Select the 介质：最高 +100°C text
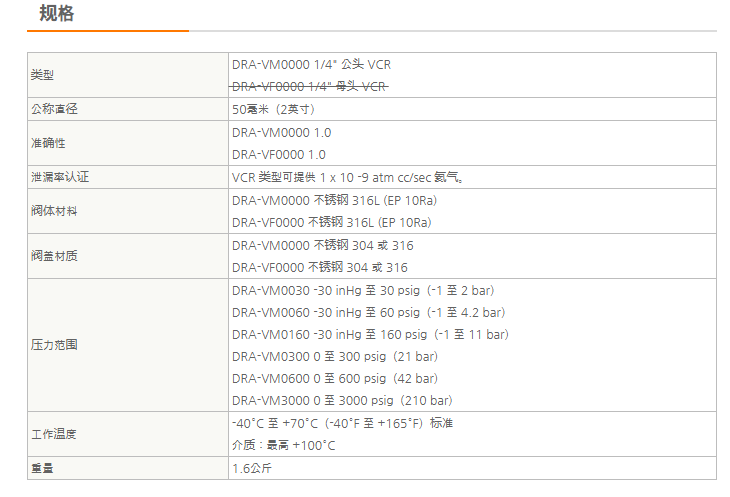 tap(284, 446)
